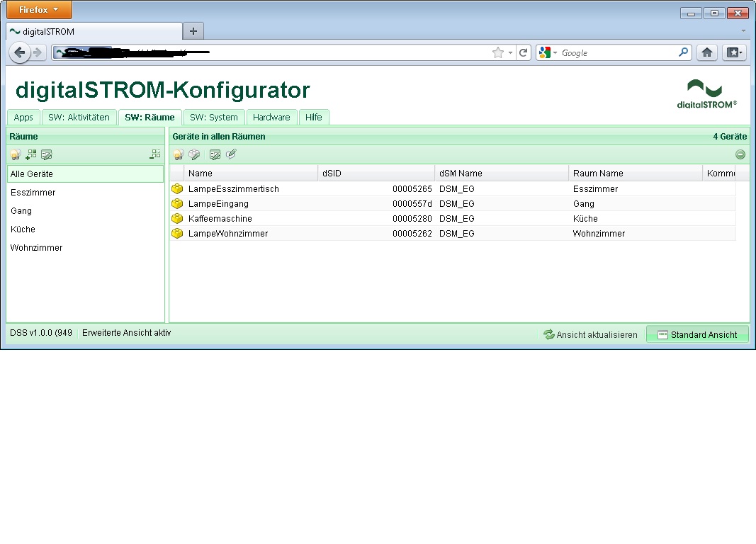Click dSID value 0000557d
This screenshot has height=544, width=756.
[412, 204]
